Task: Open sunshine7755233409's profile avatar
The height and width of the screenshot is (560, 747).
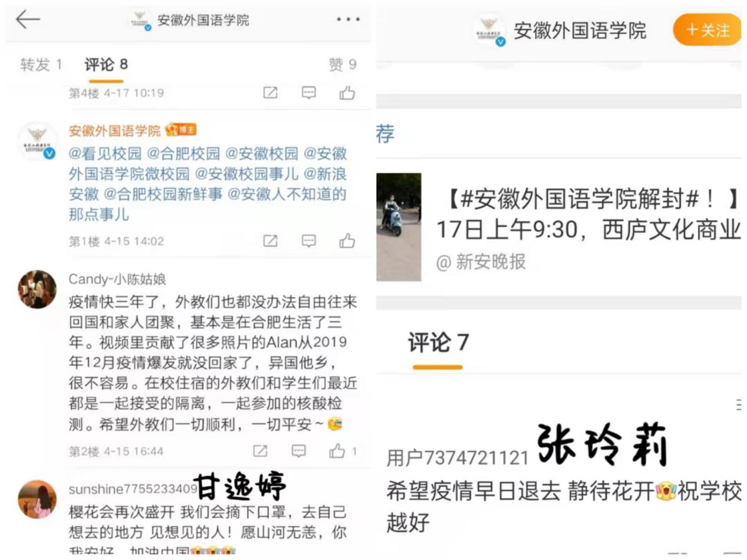Action: coord(37,499)
